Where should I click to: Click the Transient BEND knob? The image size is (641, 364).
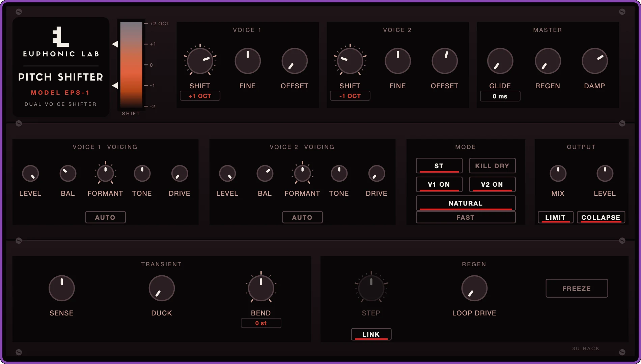coord(261,289)
